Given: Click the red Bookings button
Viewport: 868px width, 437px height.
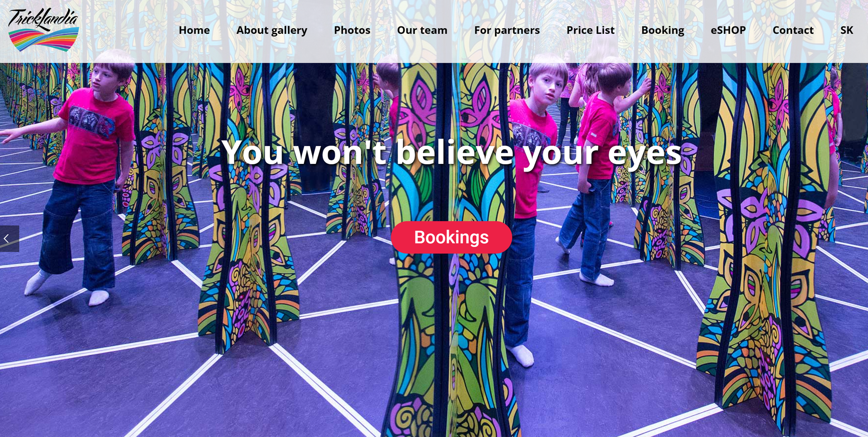Looking at the screenshot, I should tap(451, 237).
